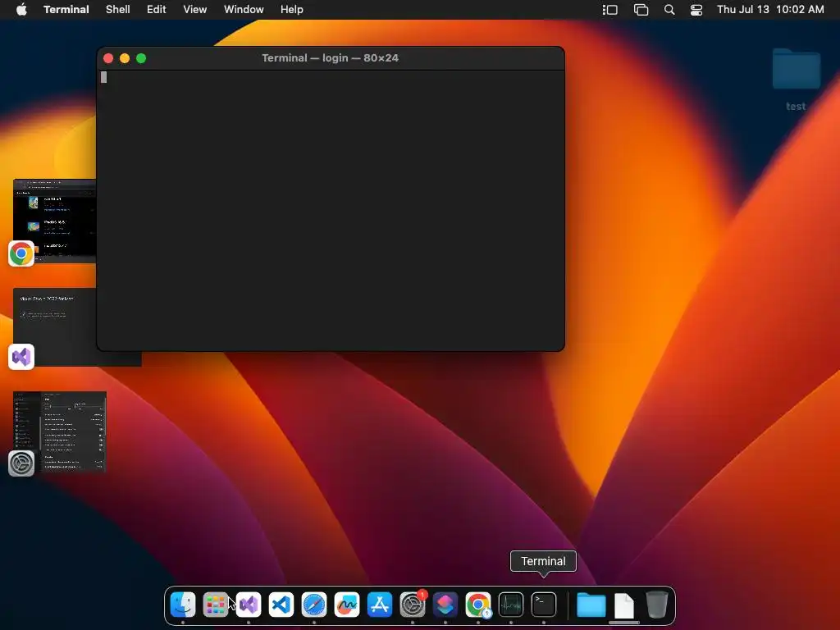The width and height of the screenshot is (840, 630).
Task: Click the Chrome app icon in Stage Manager
Action: coord(21,253)
